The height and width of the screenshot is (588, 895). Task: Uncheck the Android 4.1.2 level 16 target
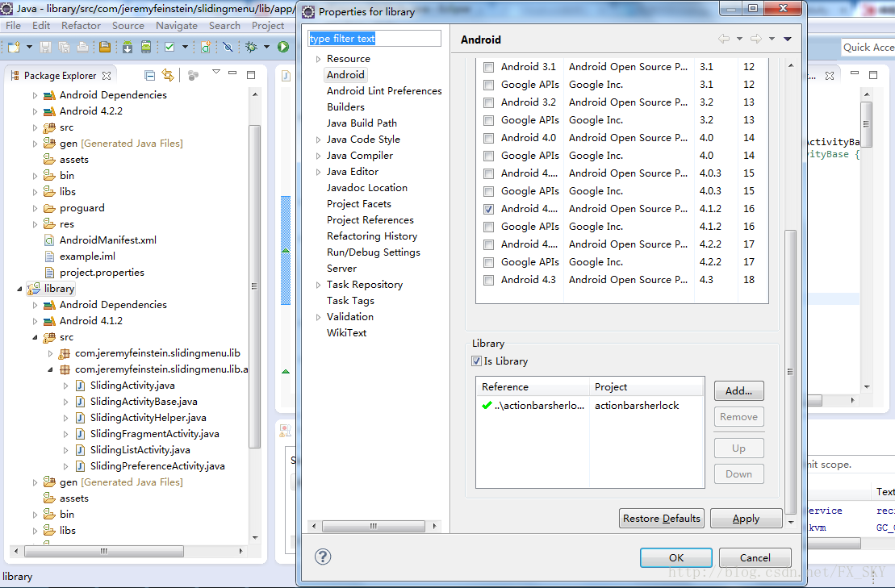point(488,209)
